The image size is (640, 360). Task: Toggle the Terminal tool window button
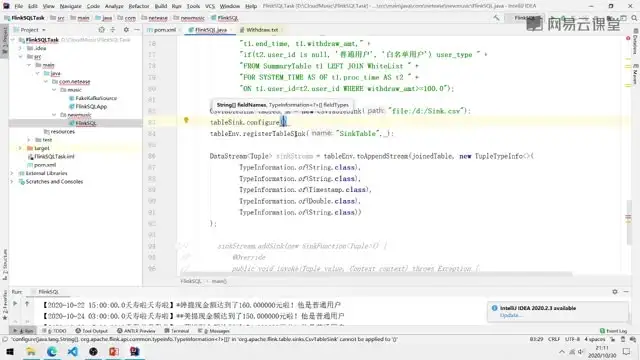point(176,331)
